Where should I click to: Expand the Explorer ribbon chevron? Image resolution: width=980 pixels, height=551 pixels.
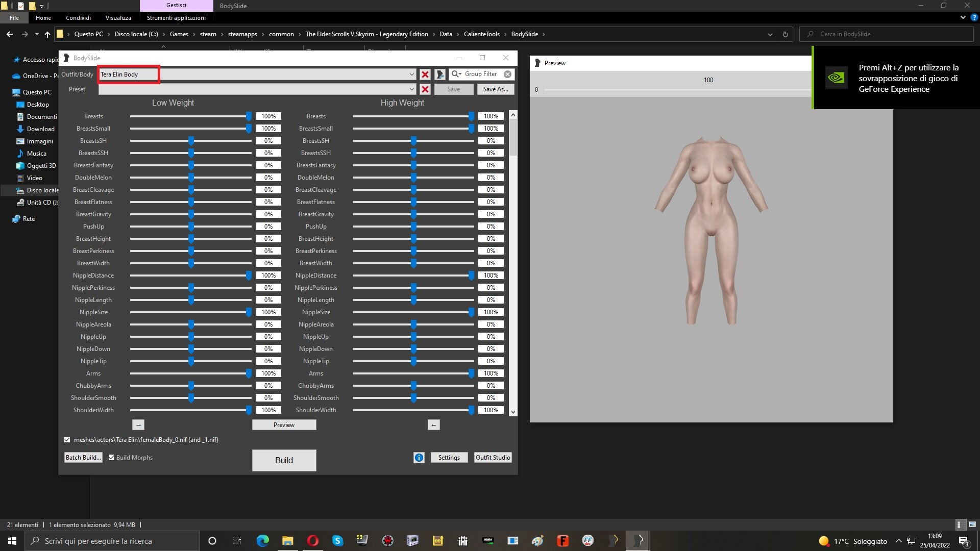pyautogui.click(x=963, y=17)
